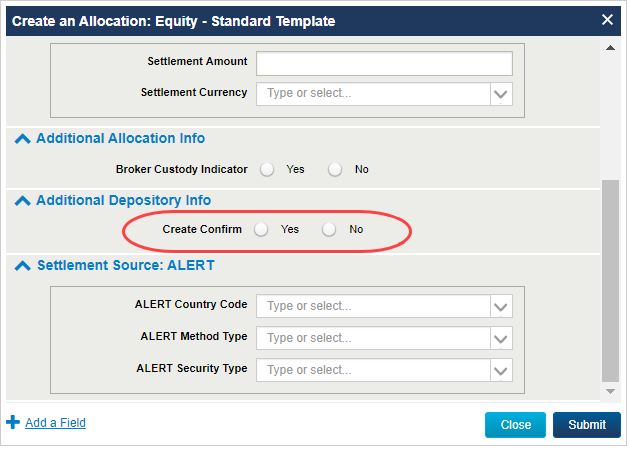Viewport: 630px width, 449px height.
Task: Select No for Create Confirm
Action: [x=329, y=229]
